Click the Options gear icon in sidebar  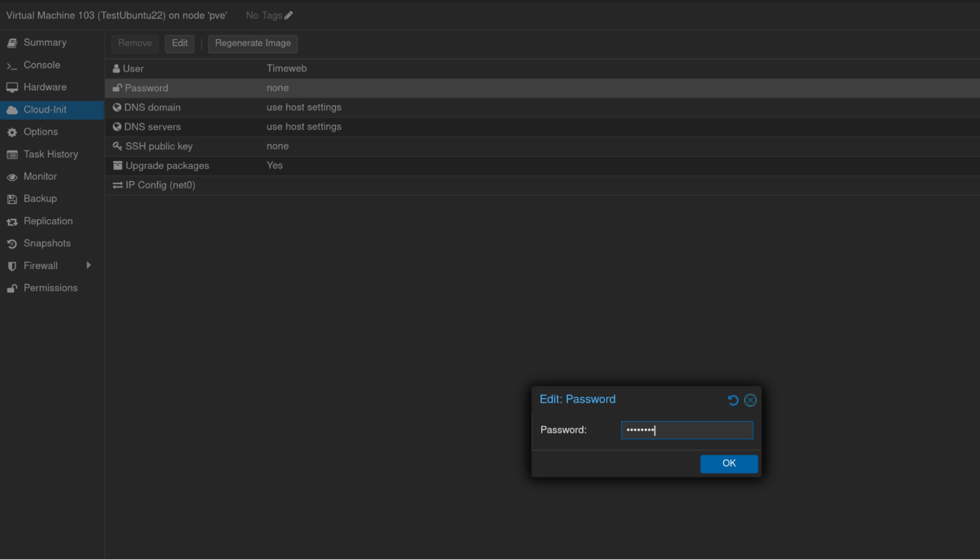point(12,132)
